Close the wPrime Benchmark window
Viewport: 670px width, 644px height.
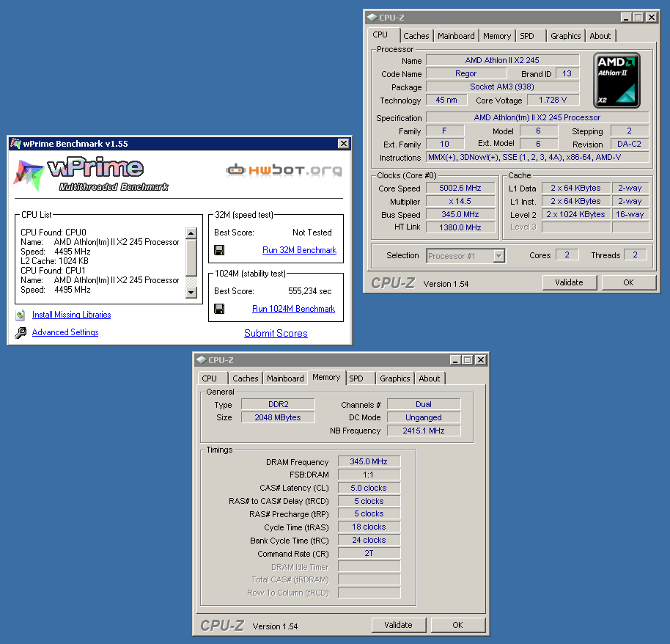[344, 144]
